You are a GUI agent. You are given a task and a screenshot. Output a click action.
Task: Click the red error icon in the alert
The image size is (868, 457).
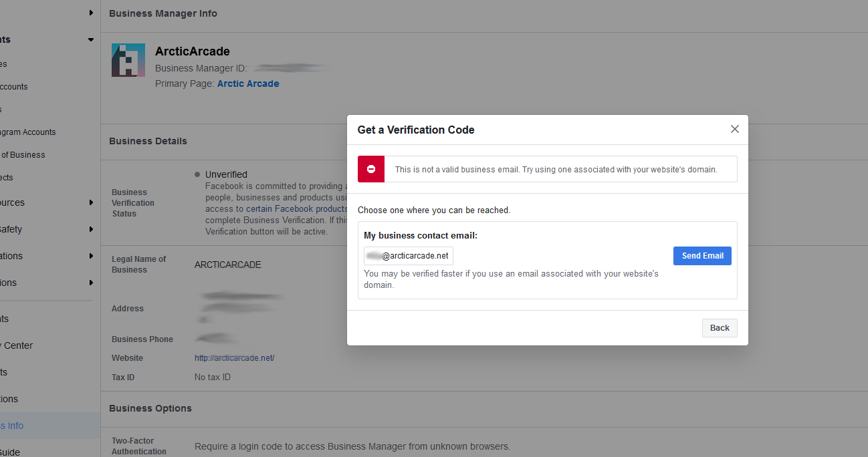(x=371, y=169)
